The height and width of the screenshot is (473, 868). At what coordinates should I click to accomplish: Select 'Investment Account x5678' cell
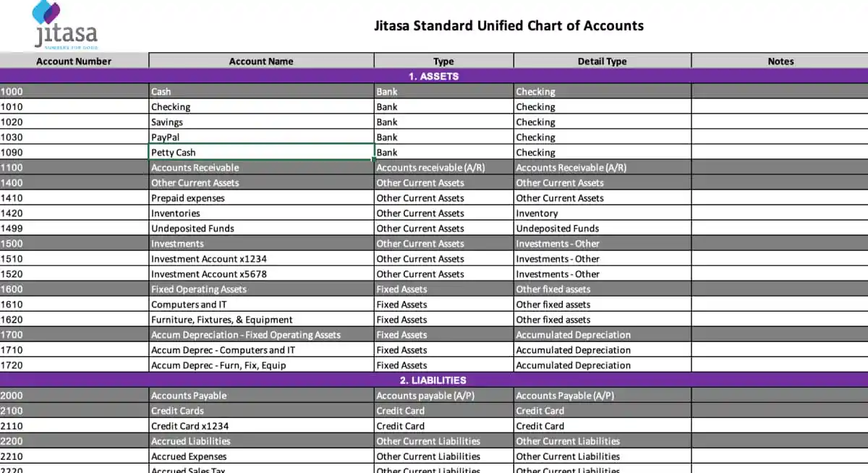(x=261, y=274)
